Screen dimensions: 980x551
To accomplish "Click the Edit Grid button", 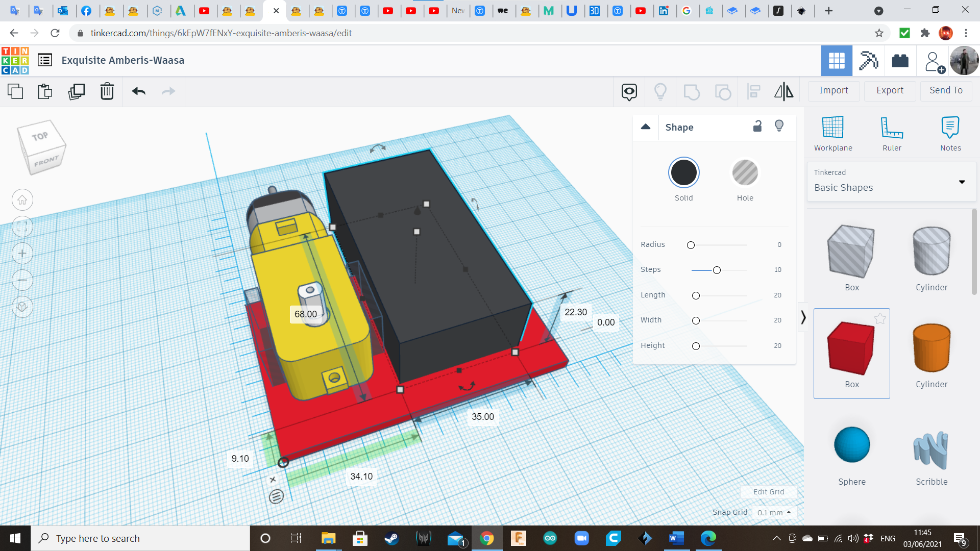I will (768, 491).
